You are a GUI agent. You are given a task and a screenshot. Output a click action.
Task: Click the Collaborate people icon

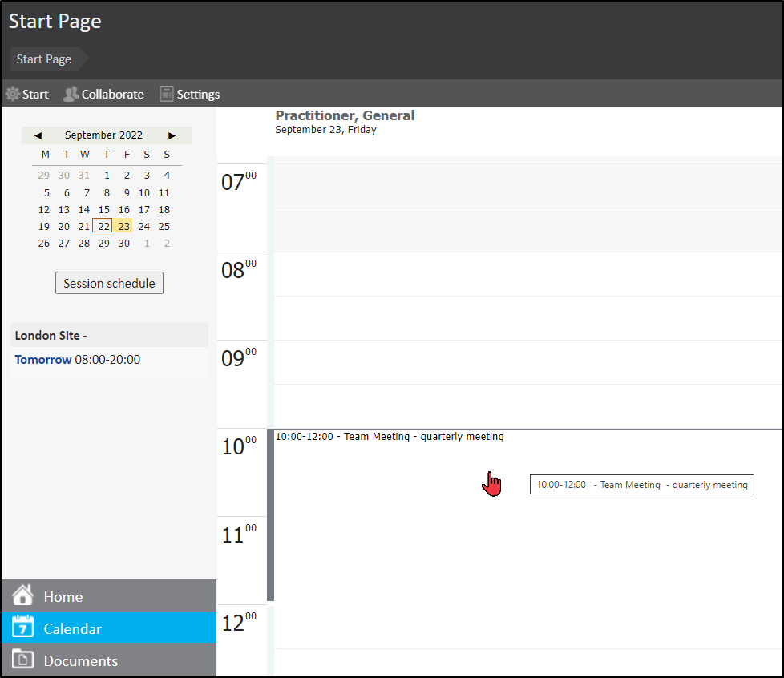[x=71, y=94]
